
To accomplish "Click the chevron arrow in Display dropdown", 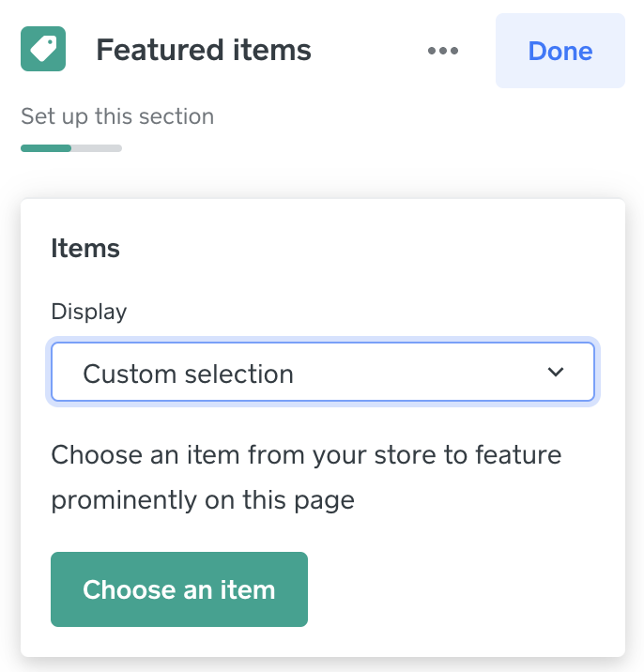I will [556, 373].
